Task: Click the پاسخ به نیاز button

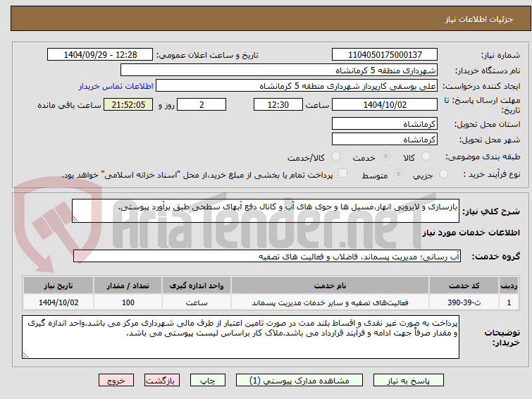Action: [x=409, y=381]
